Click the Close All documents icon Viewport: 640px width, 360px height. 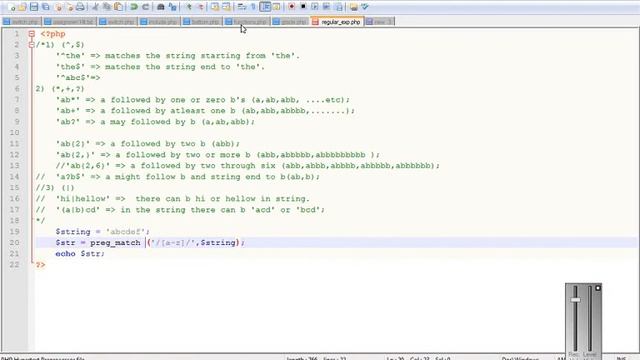click(69, 7)
